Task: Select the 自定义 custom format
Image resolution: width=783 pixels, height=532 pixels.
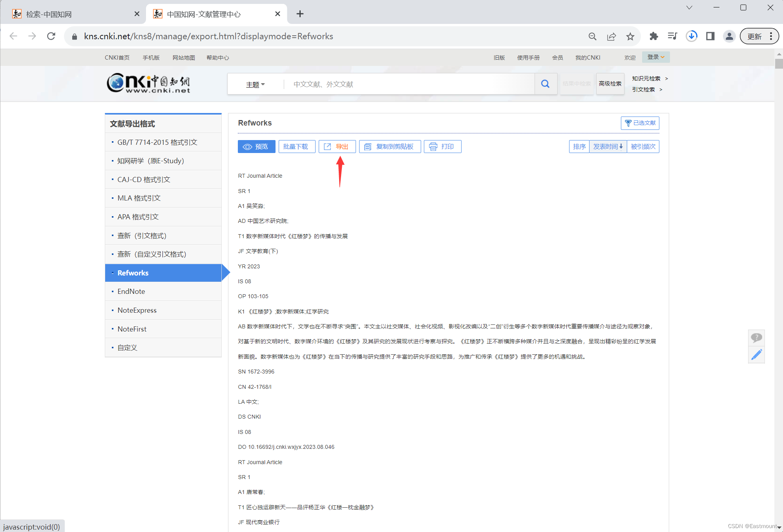Action: [163, 348]
